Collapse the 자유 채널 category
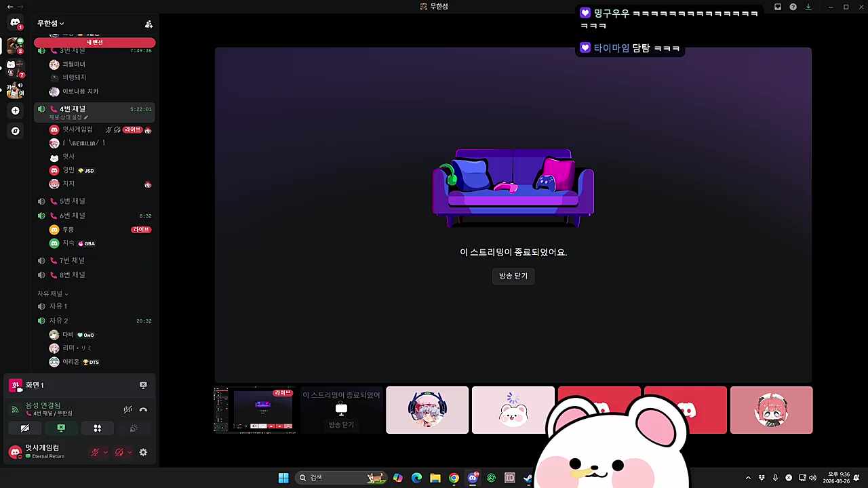The height and width of the screenshot is (488, 868). click(53, 293)
